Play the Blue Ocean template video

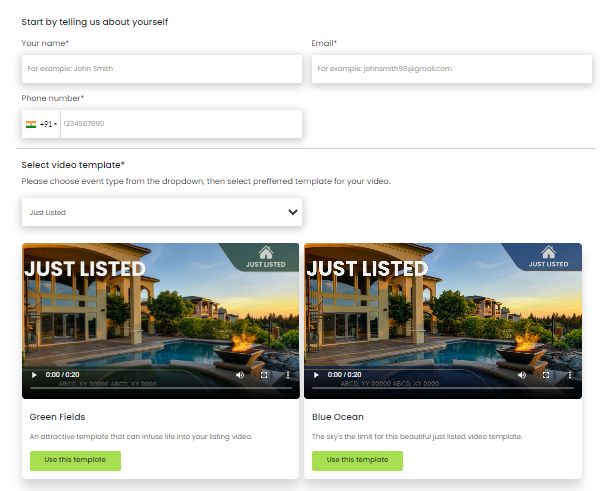click(316, 375)
